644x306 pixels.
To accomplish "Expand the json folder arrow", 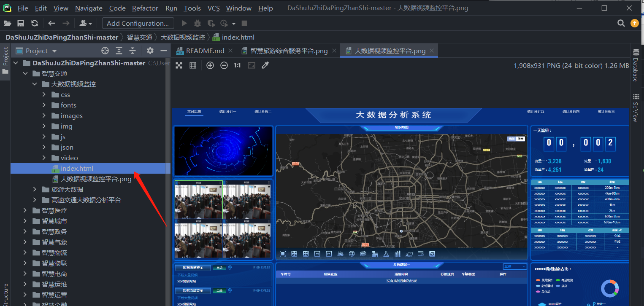I will pyautogui.click(x=44, y=147).
